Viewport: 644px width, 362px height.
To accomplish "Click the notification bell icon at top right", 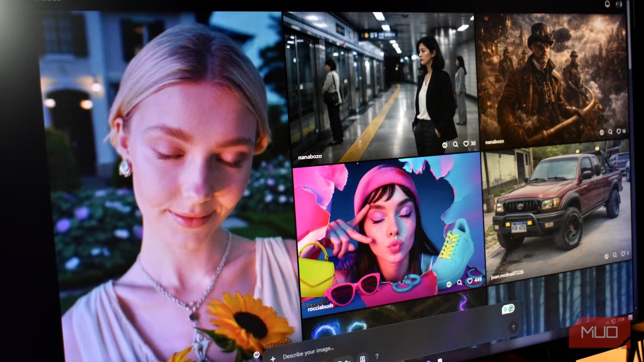I will (607, 4).
